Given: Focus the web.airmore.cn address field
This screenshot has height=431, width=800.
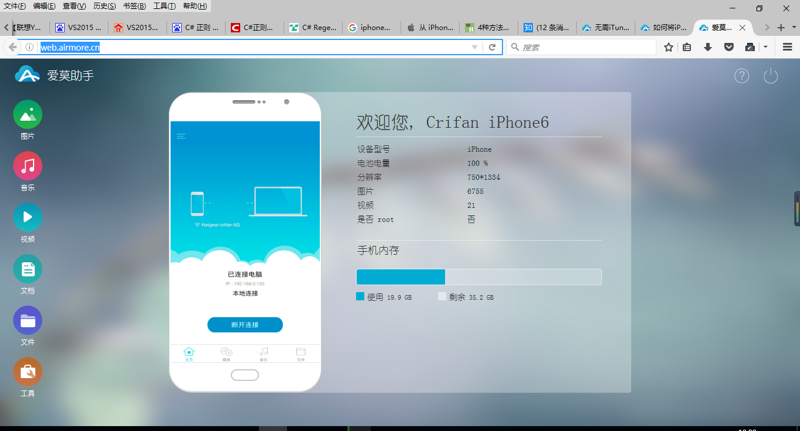Looking at the screenshot, I should point(255,47).
